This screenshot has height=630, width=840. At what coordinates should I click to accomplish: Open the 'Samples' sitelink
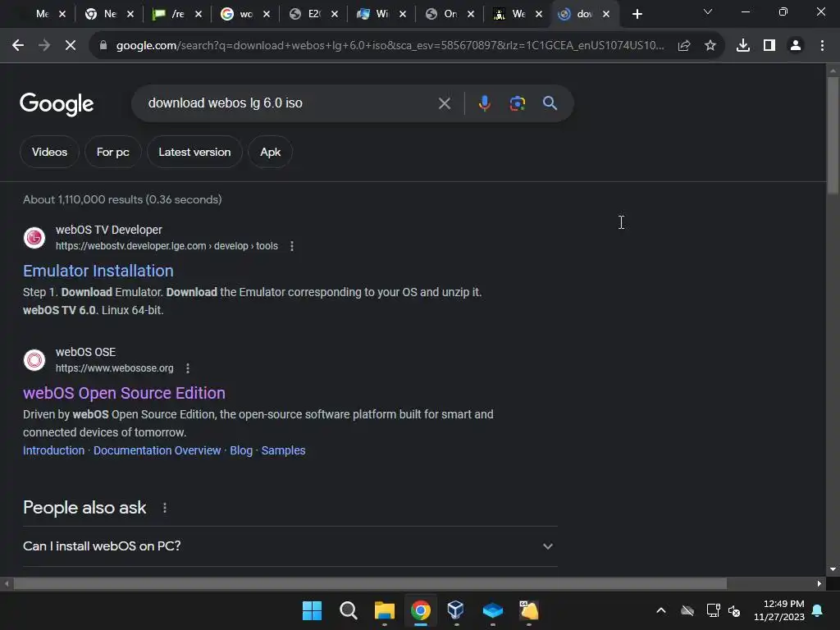283,450
